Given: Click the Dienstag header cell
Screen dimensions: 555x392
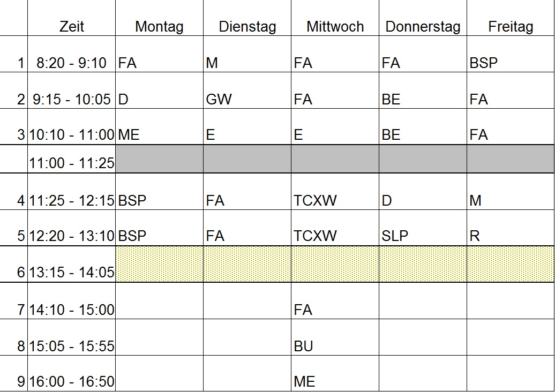Looking at the screenshot, I should [x=247, y=18].
